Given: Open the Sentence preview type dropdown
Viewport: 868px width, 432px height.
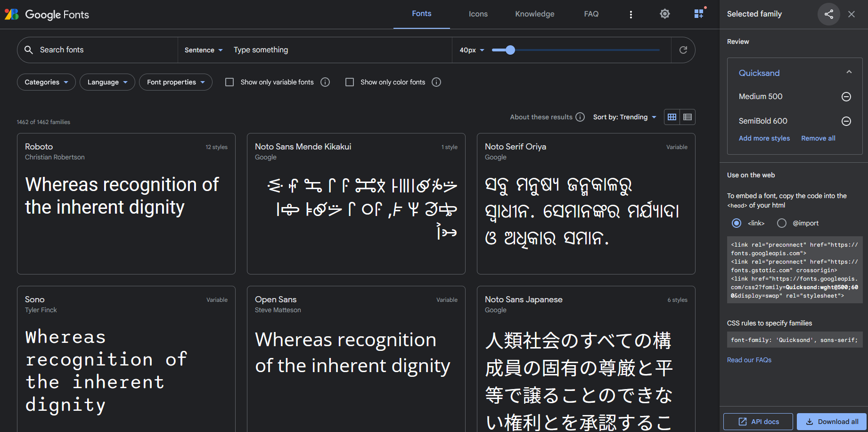Looking at the screenshot, I should [x=204, y=50].
